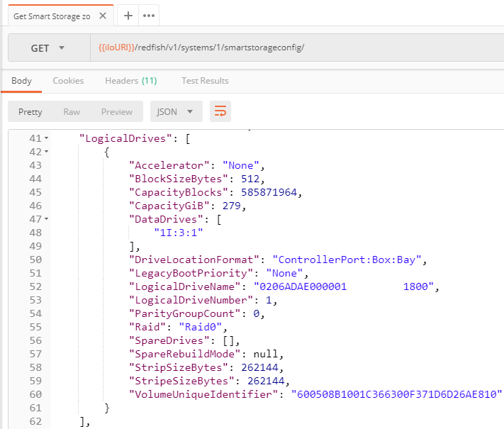This screenshot has width=504, height=429.
Task: Open a new request tab with plus icon
Action: tap(128, 16)
